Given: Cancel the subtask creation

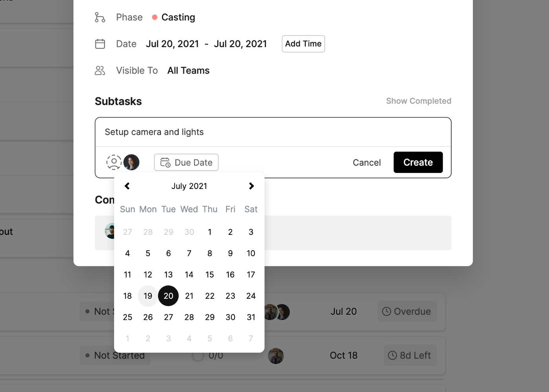Looking at the screenshot, I should click(367, 163).
